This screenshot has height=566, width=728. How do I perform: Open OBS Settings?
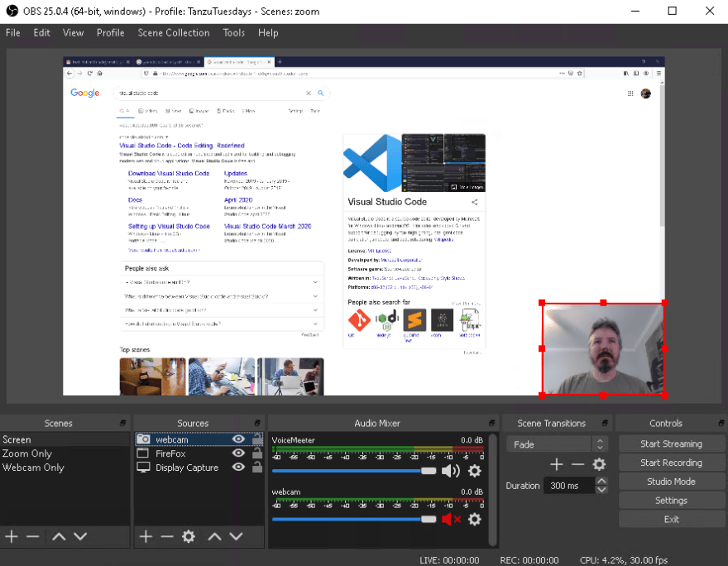[x=672, y=501]
